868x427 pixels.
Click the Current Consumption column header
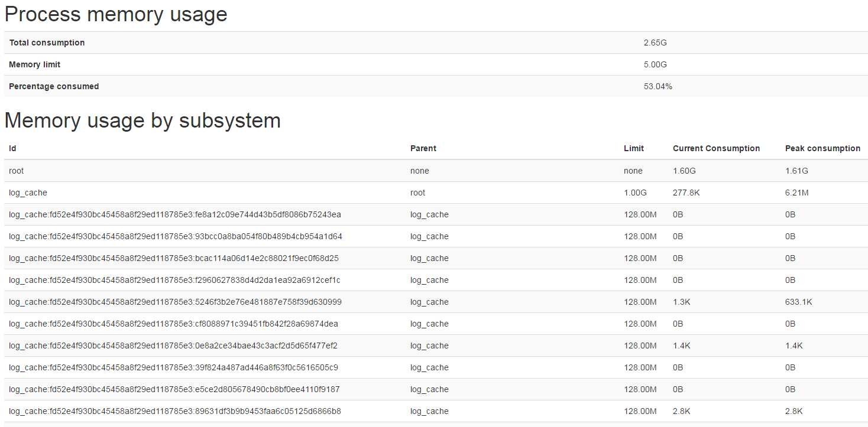pyautogui.click(x=716, y=148)
